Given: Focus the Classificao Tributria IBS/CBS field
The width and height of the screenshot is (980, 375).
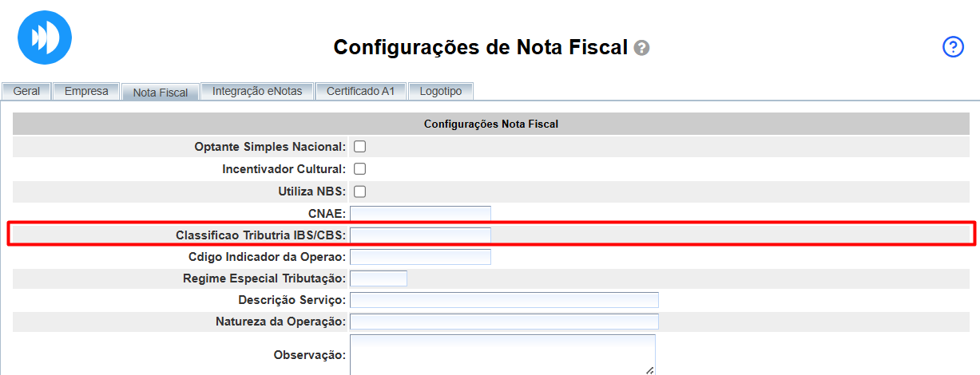Looking at the screenshot, I should pyautogui.click(x=420, y=235).
